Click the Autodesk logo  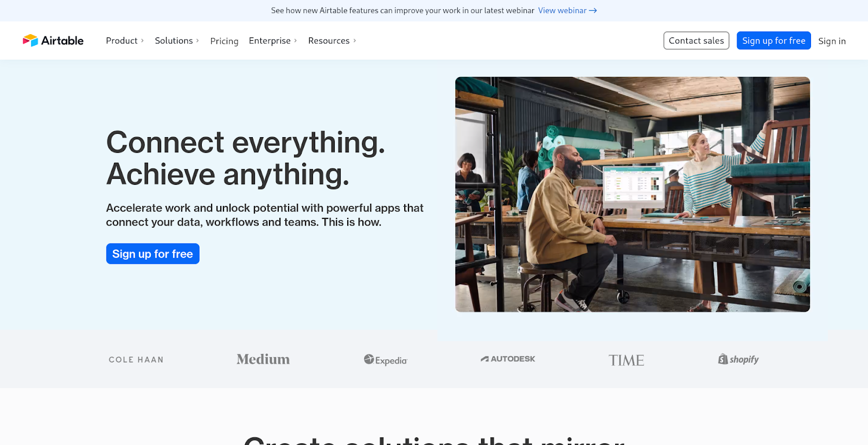click(x=508, y=359)
